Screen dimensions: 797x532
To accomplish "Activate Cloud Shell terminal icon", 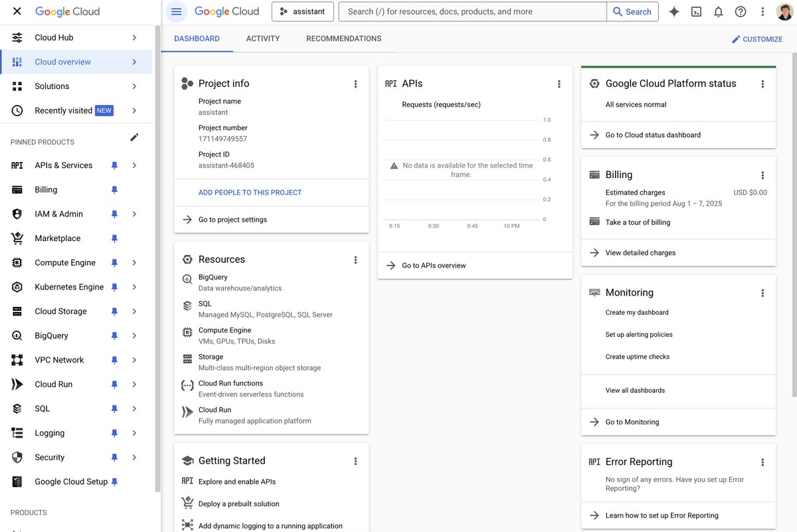I will pos(696,11).
